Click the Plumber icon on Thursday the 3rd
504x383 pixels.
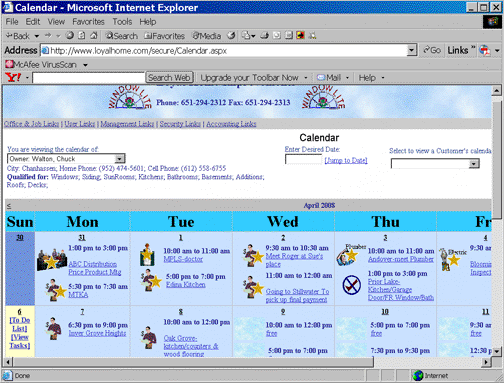point(350,255)
